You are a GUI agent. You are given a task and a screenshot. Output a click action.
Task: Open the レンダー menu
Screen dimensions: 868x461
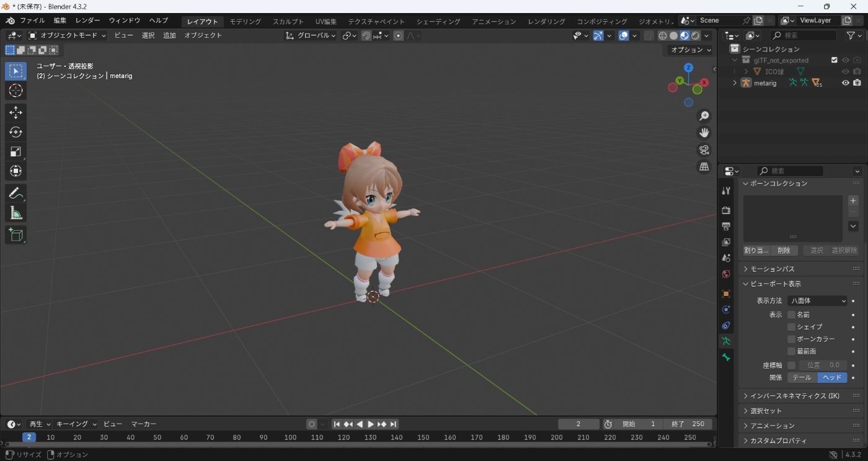point(87,20)
